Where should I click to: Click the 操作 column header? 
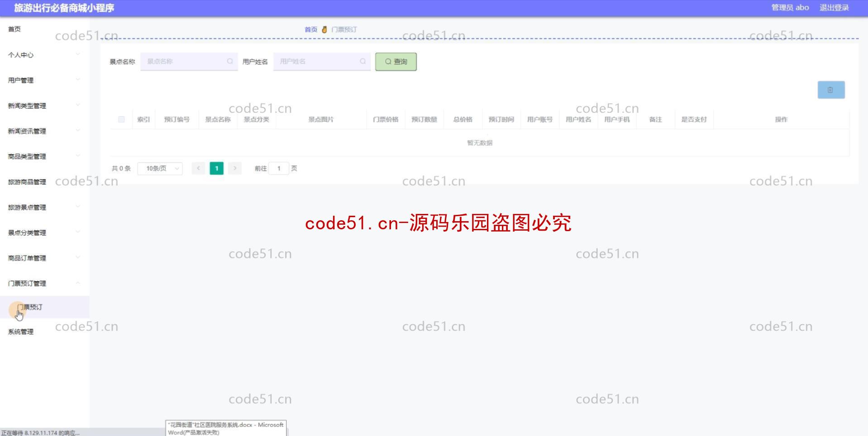pos(781,119)
